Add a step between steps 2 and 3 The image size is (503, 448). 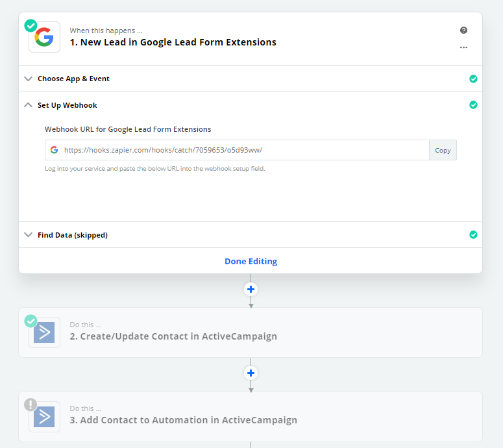[251, 373]
